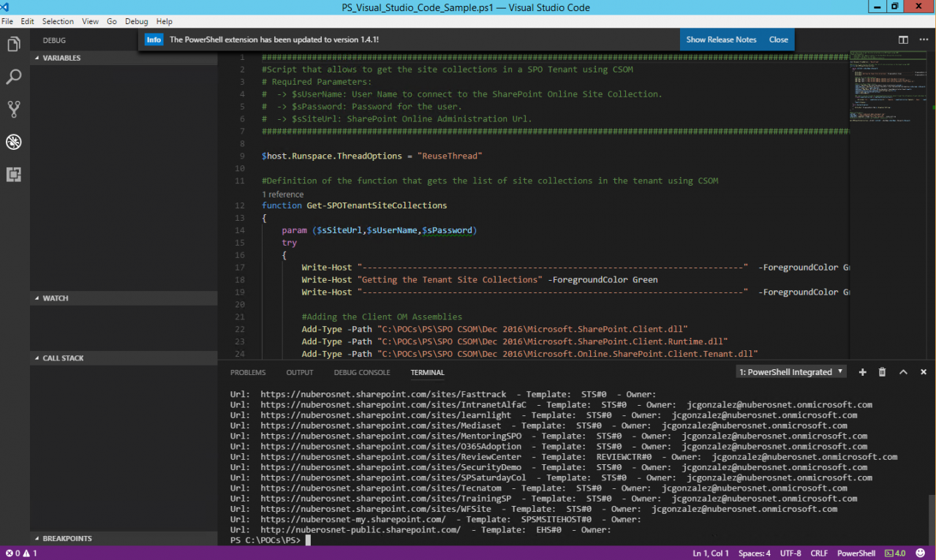The height and width of the screenshot is (560, 936).
Task: Create a new terminal with plus icon
Action: pos(862,372)
